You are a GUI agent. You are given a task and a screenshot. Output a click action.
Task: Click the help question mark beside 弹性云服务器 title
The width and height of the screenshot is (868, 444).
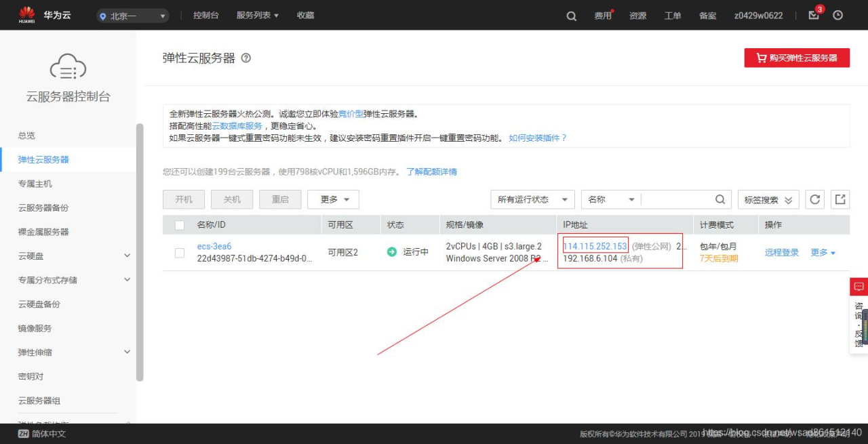pyautogui.click(x=246, y=58)
